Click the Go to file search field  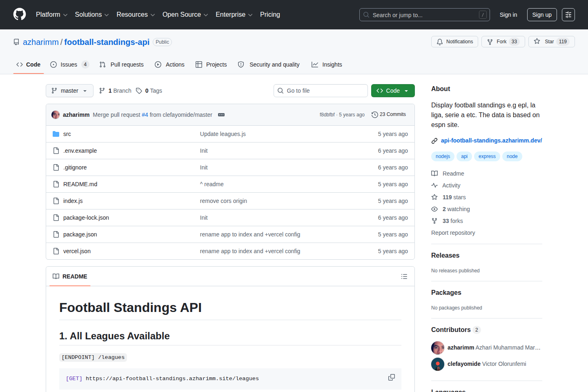321,91
